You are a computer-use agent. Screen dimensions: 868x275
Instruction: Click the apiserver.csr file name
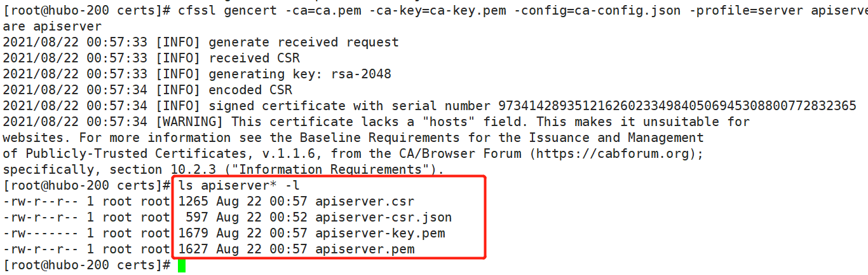[364, 202]
